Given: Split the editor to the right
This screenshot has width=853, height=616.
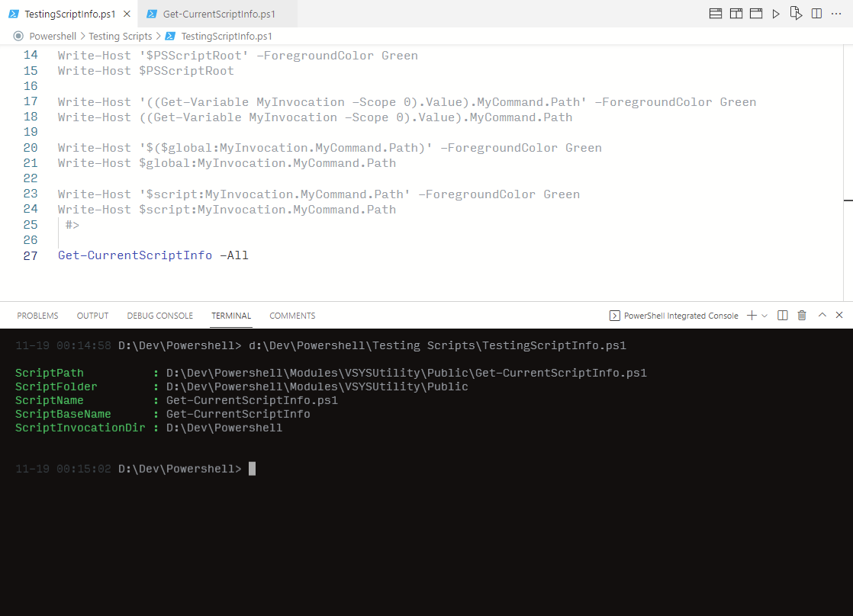Looking at the screenshot, I should pos(816,14).
